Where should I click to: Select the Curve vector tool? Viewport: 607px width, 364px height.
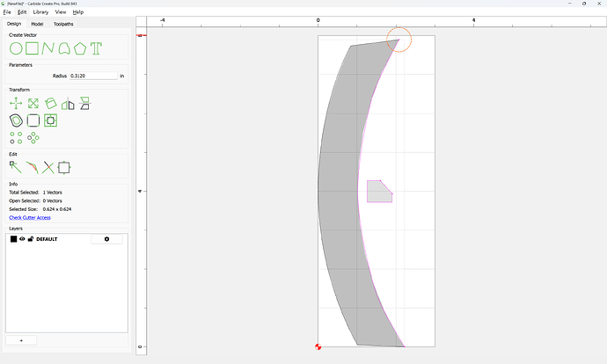coord(64,48)
